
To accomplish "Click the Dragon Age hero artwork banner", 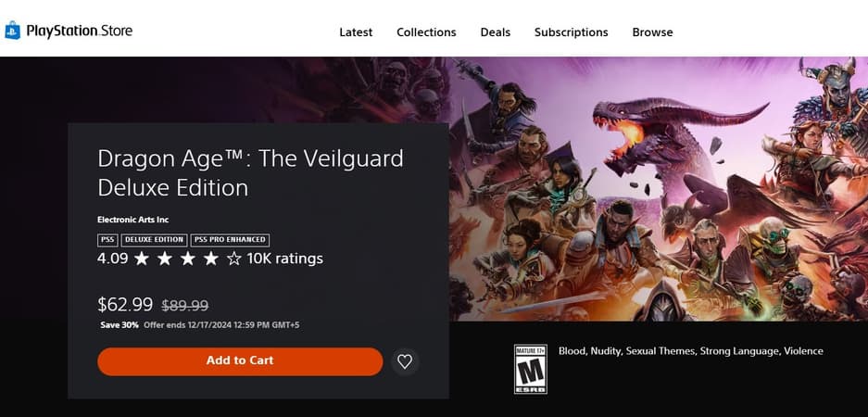I will tap(658, 185).
